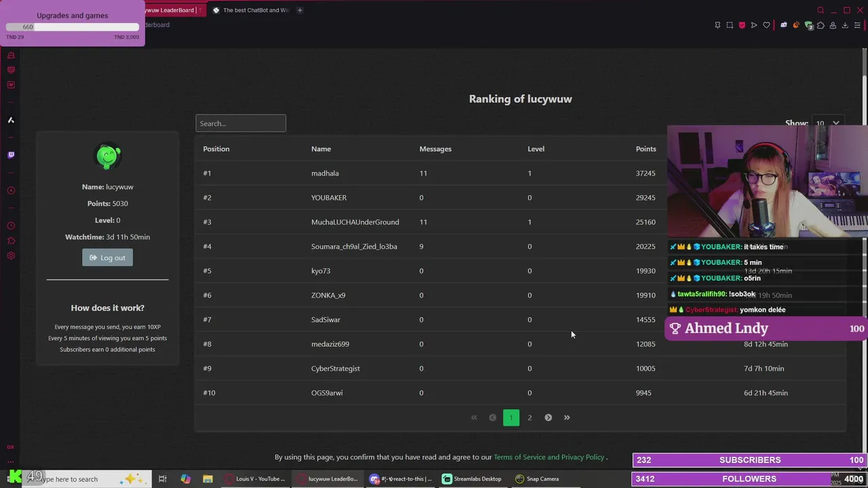The image size is (868, 488).
Task: Open the Twitch sidebar panel
Action: click(x=11, y=155)
